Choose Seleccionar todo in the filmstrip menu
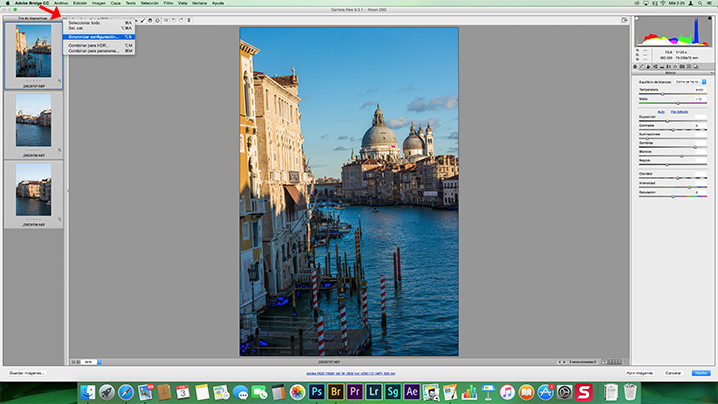 (99, 23)
